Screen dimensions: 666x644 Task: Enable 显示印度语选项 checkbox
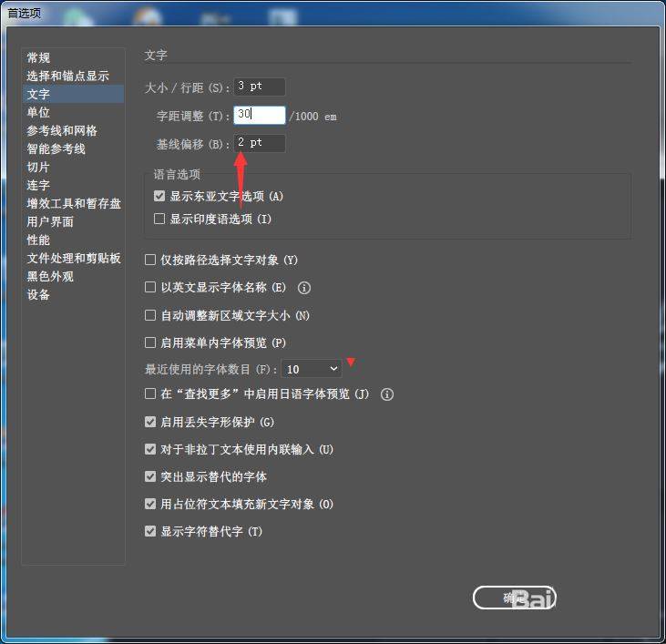click(160, 220)
